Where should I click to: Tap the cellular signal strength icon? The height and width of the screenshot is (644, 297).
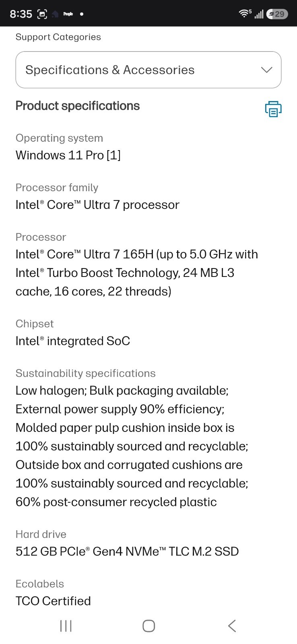(x=259, y=14)
